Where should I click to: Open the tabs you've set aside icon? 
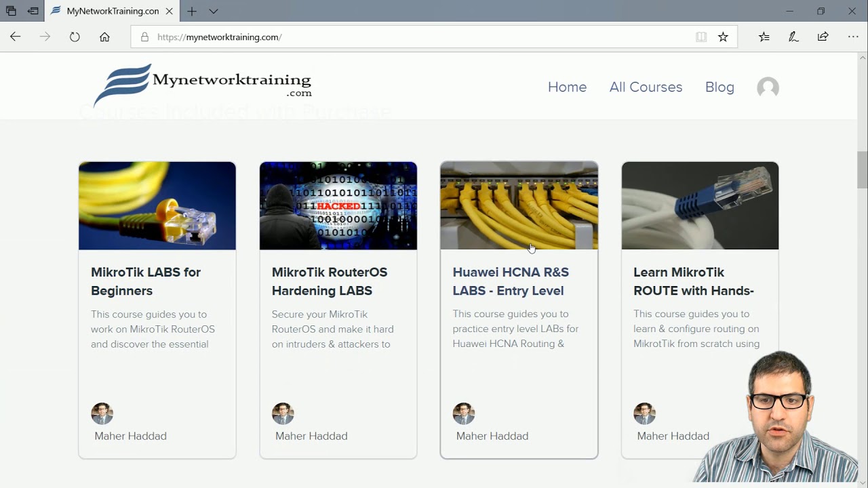[11, 11]
